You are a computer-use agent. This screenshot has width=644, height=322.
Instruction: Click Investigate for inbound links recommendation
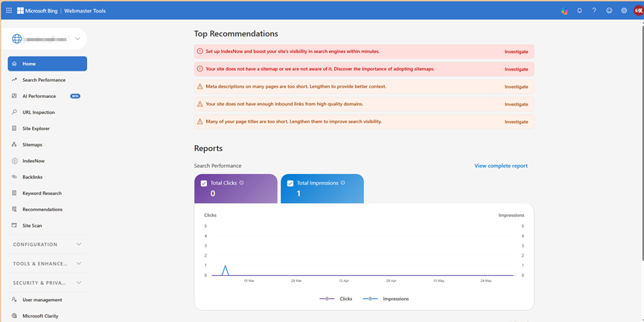[x=516, y=104]
